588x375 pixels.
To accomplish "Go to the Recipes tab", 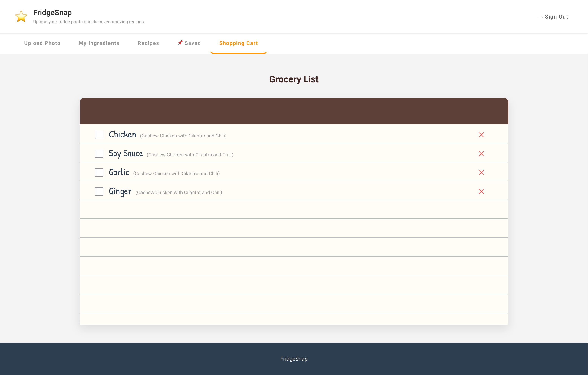I will 148,43.
